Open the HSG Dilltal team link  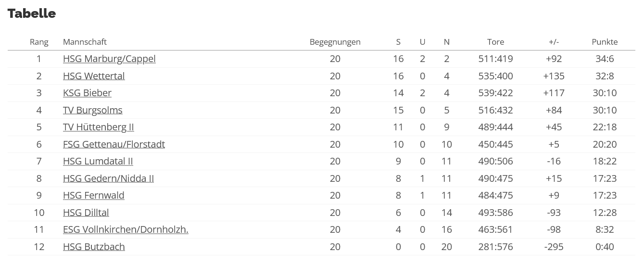coord(86,213)
